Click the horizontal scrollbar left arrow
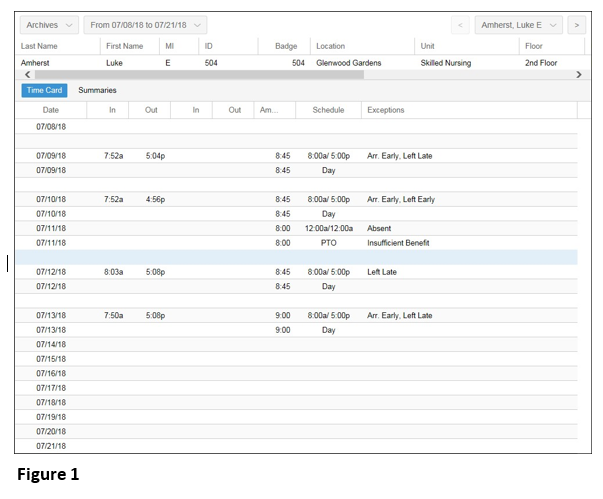The width and height of the screenshot is (603, 499). pyautogui.click(x=27, y=75)
